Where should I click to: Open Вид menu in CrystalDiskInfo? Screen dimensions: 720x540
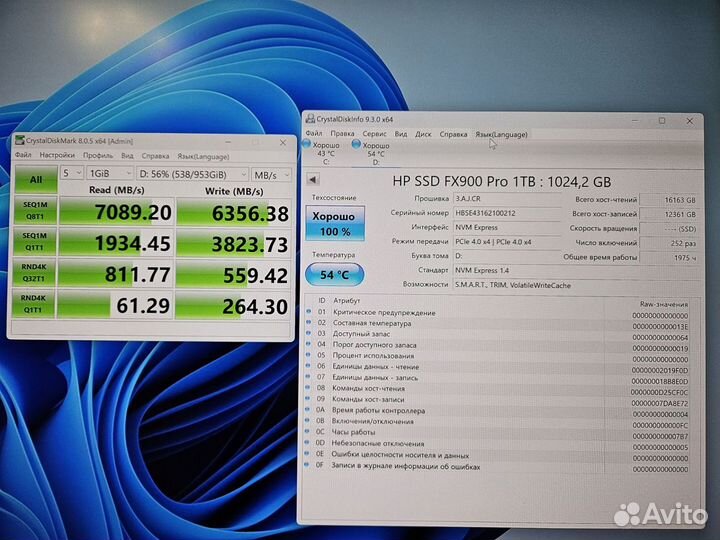click(401, 134)
